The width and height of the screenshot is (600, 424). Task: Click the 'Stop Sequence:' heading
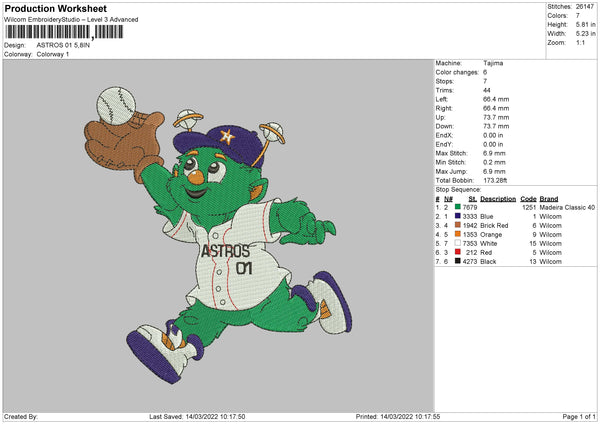coord(458,190)
